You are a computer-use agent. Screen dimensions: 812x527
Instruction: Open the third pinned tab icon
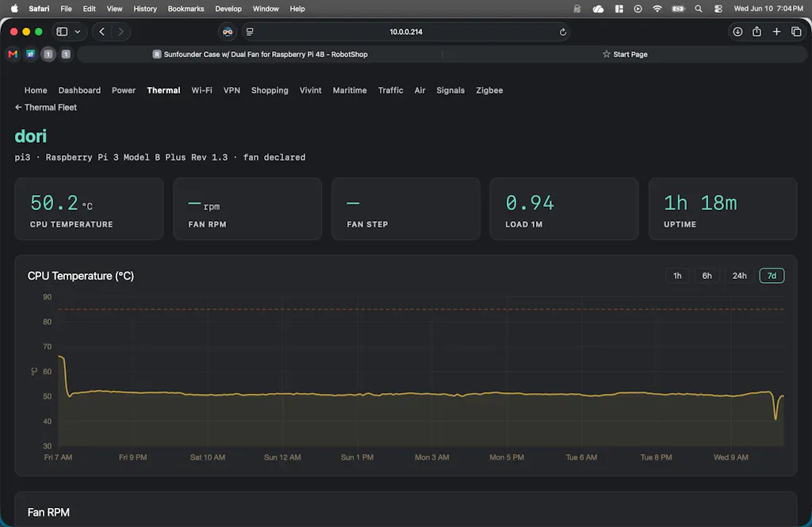tap(48, 54)
